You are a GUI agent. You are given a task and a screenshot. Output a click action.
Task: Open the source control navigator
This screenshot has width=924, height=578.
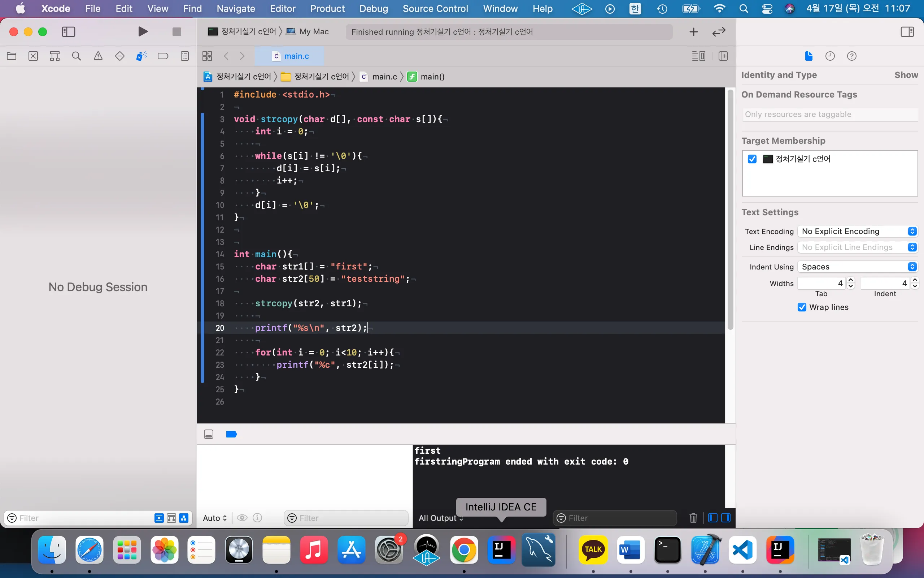tap(33, 56)
